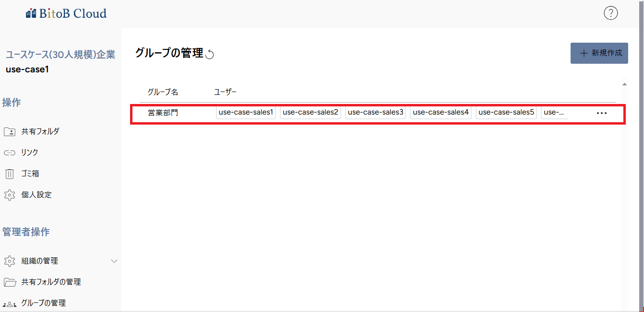This screenshot has height=312, width=644.
Task: Expand the 組織の管理 chevron
Action: pyautogui.click(x=114, y=261)
